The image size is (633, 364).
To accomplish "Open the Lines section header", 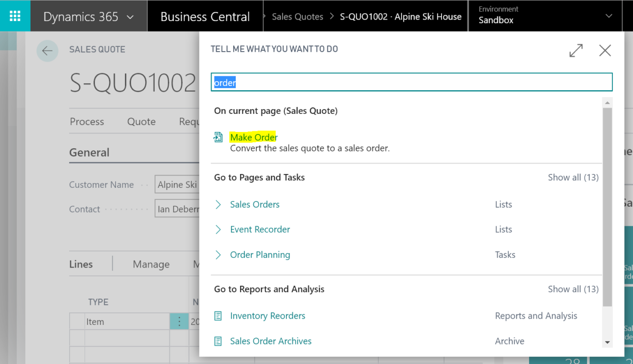I will tap(81, 264).
